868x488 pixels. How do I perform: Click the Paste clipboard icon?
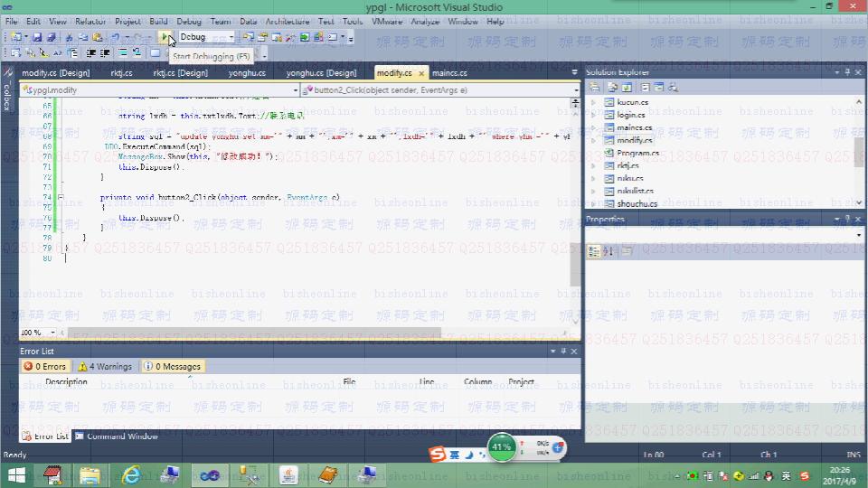[98, 37]
